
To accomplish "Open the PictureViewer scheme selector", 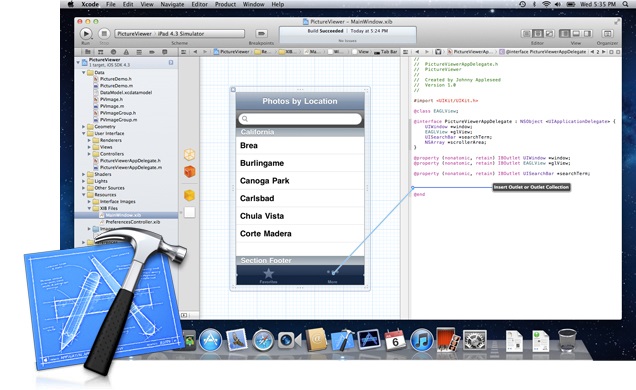I will [180, 34].
